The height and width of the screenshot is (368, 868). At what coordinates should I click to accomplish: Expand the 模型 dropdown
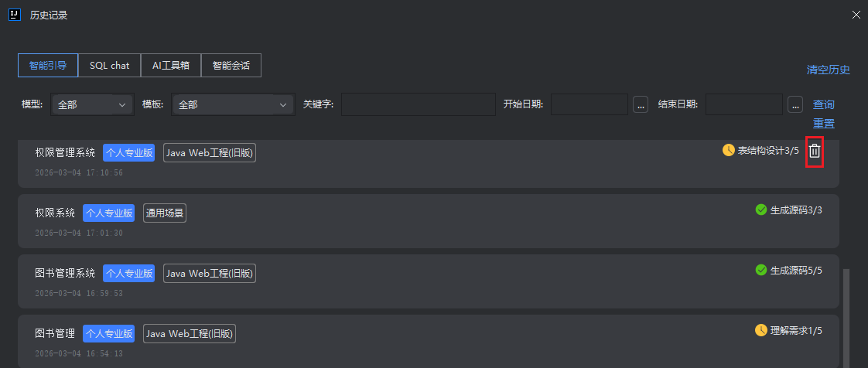pos(92,104)
